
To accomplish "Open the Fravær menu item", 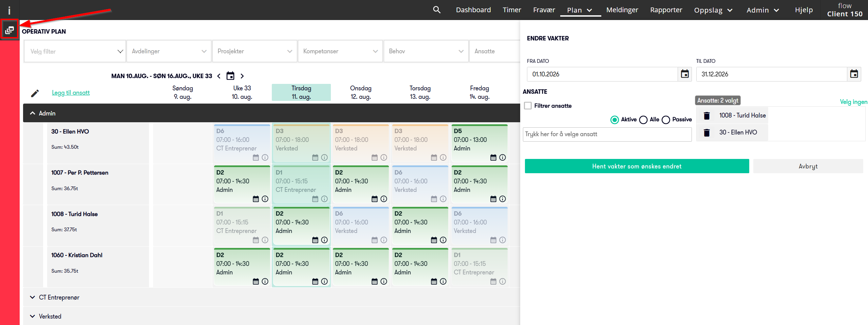I will (544, 10).
